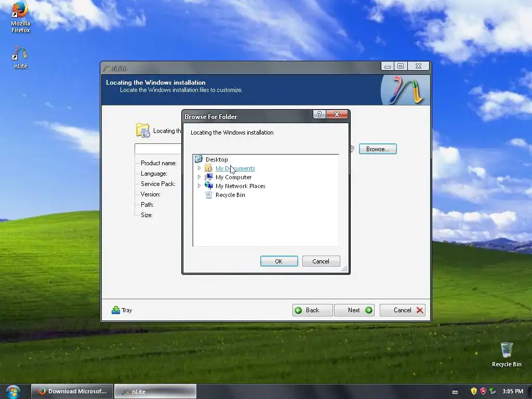Select My Computer in folder tree

tap(233, 177)
